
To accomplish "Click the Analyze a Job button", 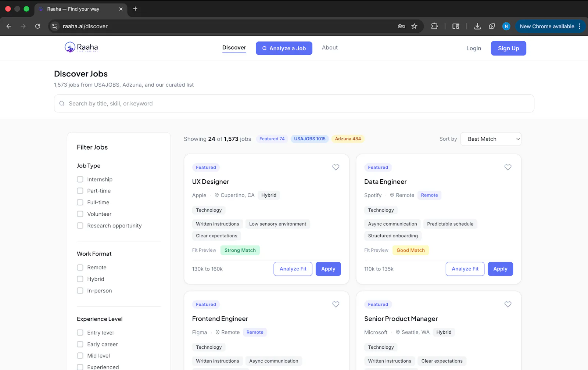I will pos(284,48).
